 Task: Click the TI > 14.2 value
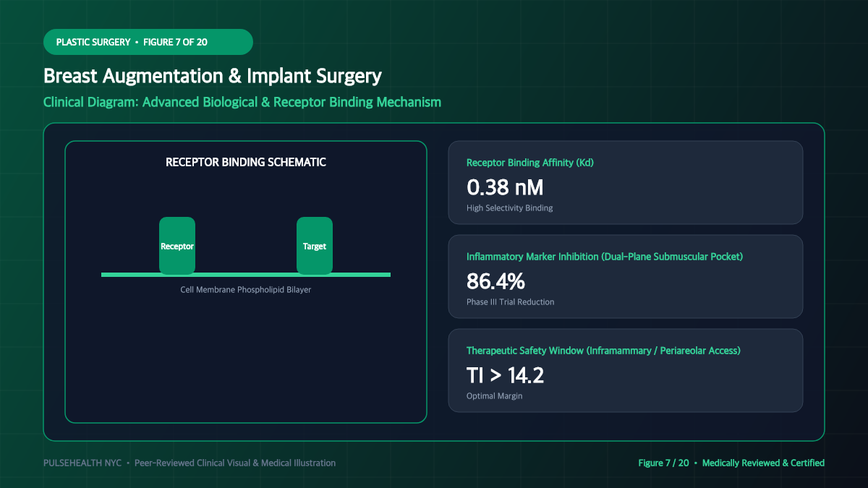tap(505, 376)
